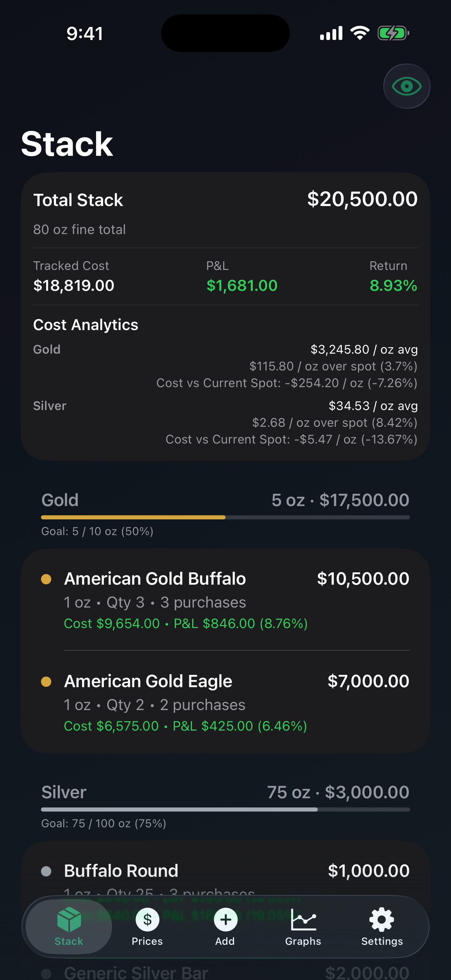Tap the P&L $1,681.00 figure
This screenshot has height=980, width=451.
(x=242, y=285)
